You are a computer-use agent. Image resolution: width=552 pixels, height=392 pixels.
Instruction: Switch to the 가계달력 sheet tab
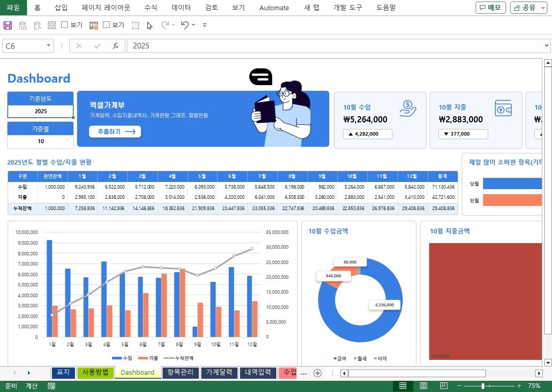219,373
